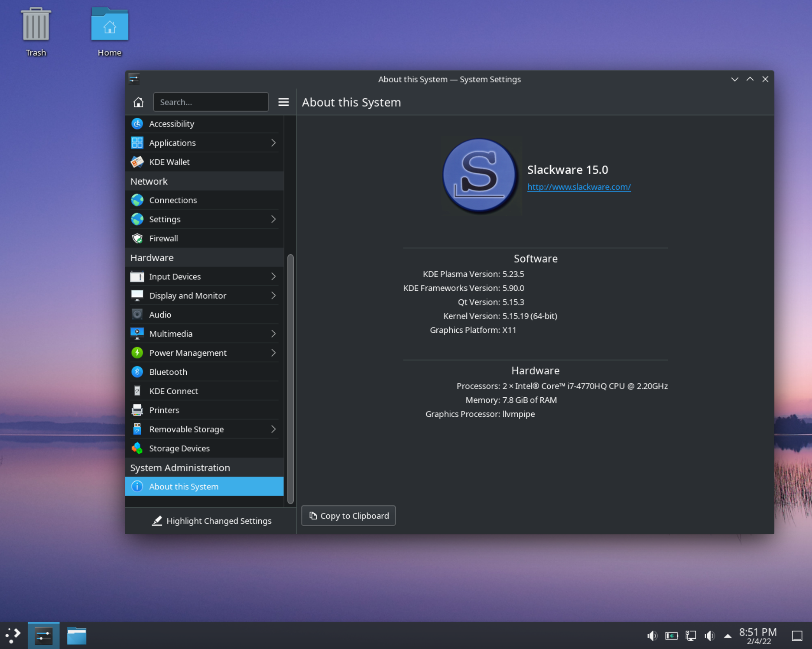Click the leftmost volume icon in system tray

tap(652, 636)
